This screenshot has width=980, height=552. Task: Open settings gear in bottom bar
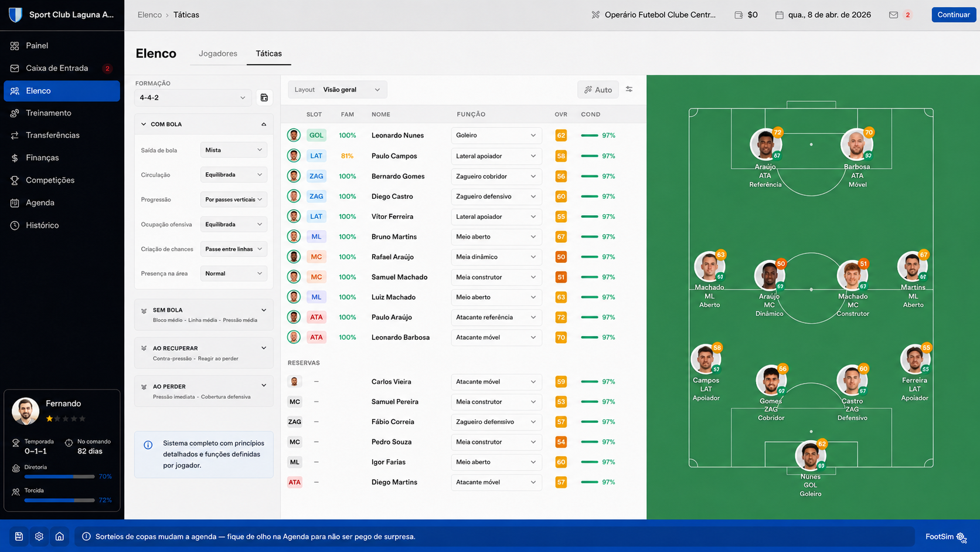pyautogui.click(x=39, y=536)
